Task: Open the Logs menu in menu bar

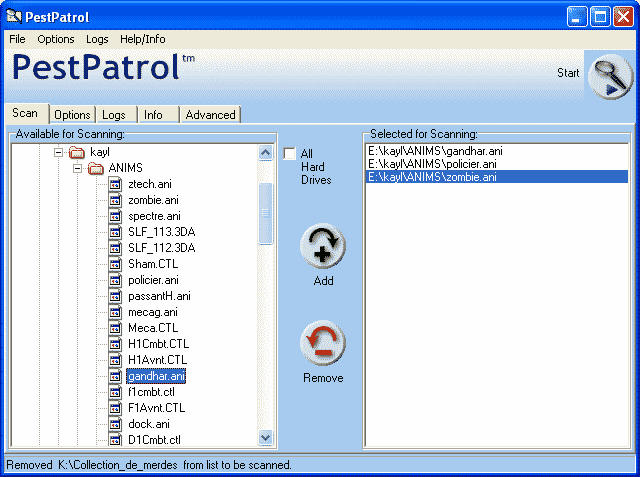Action: pyautogui.click(x=97, y=39)
